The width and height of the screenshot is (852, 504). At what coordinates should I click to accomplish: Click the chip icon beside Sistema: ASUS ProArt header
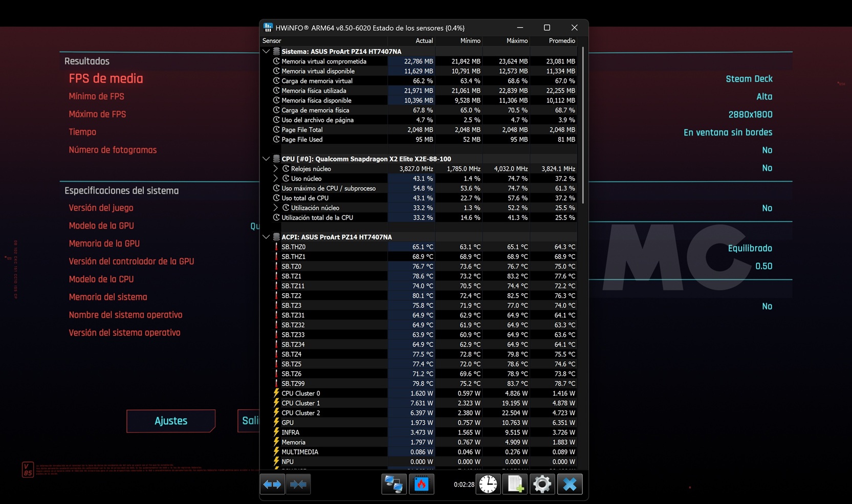pyautogui.click(x=276, y=51)
